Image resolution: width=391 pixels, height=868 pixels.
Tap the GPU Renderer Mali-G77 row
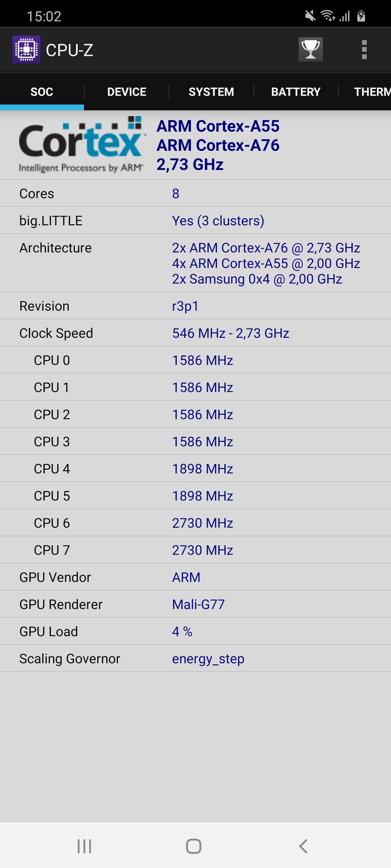pos(195,604)
